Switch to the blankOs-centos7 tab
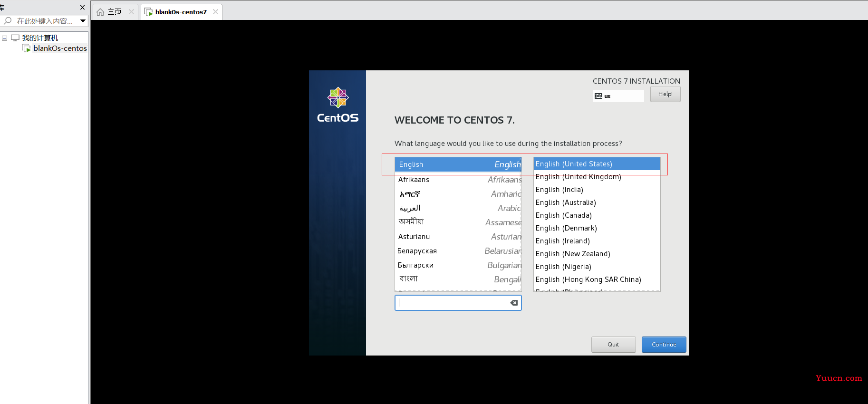Viewport: 868px width, 404px height. pos(181,12)
